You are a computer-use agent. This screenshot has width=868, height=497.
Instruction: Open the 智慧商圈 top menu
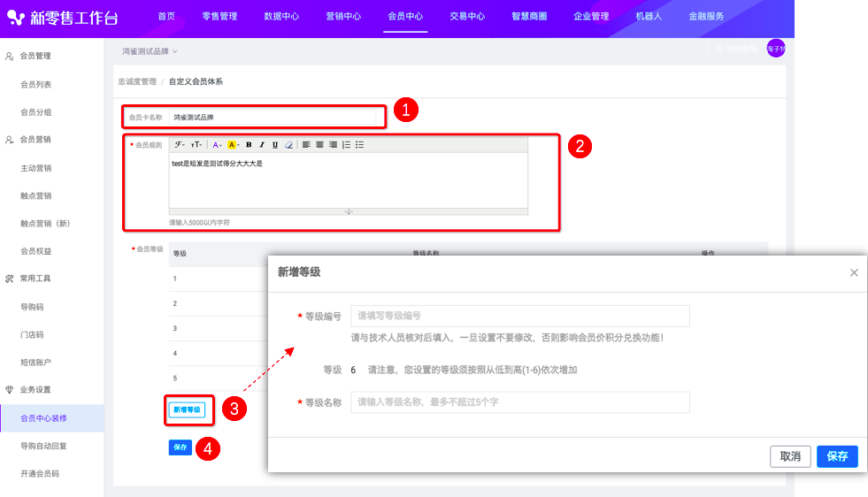click(529, 16)
